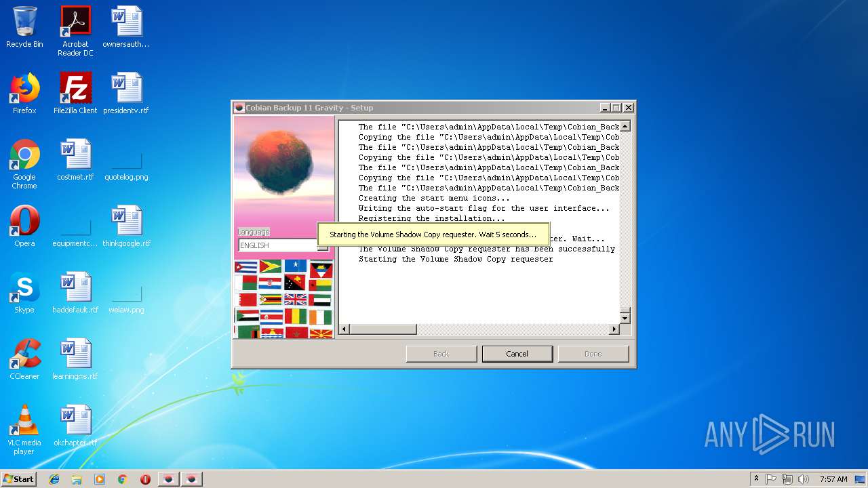Open the Language ENGLISH combo box
The height and width of the screenshot is (488, 868).
[283, 245]
